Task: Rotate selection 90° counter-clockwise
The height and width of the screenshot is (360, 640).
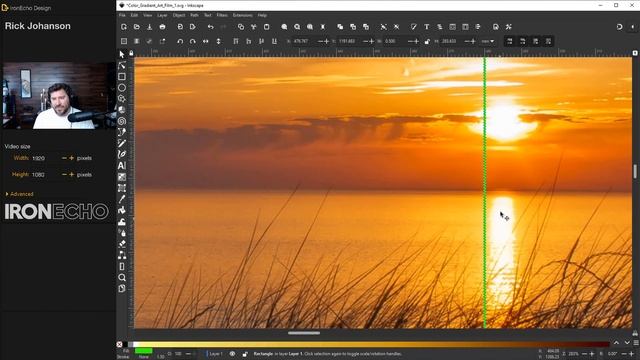Action: point(180,41)
